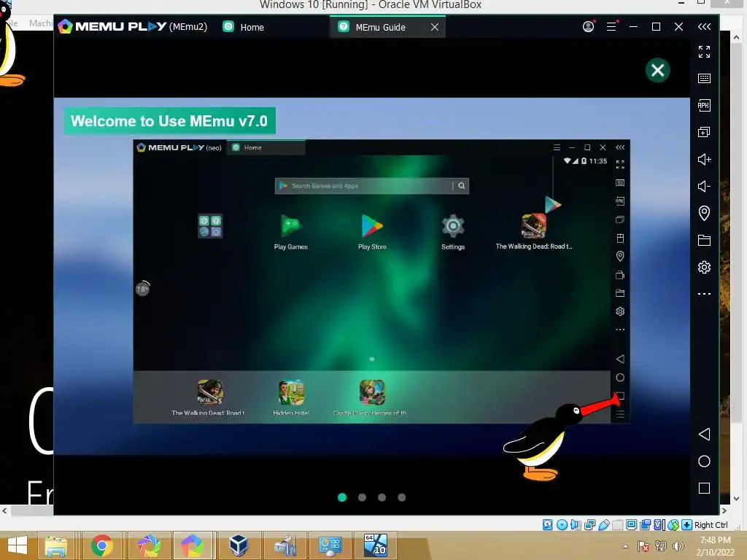Click VirtualBox hard disk activity indicator

point(548,525)
